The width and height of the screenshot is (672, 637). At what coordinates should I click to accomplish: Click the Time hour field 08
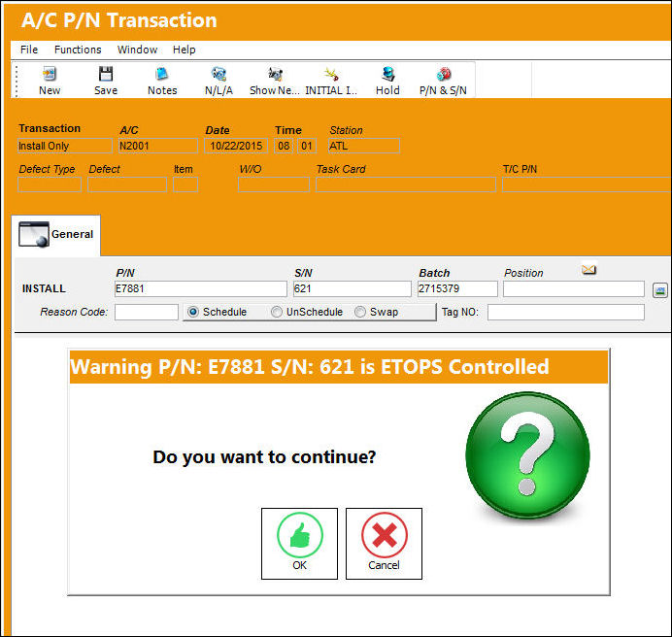coord(284,146)
